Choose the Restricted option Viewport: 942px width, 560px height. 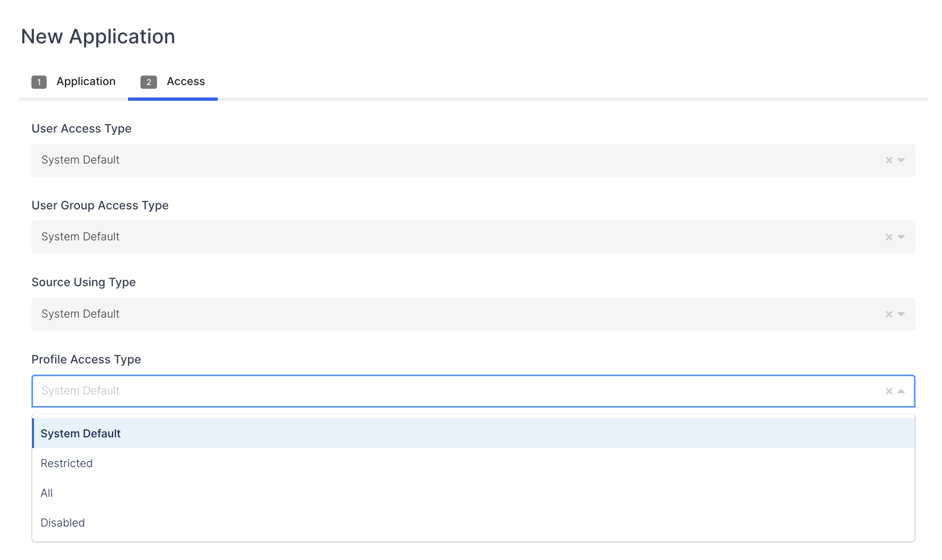coord(67,463)
